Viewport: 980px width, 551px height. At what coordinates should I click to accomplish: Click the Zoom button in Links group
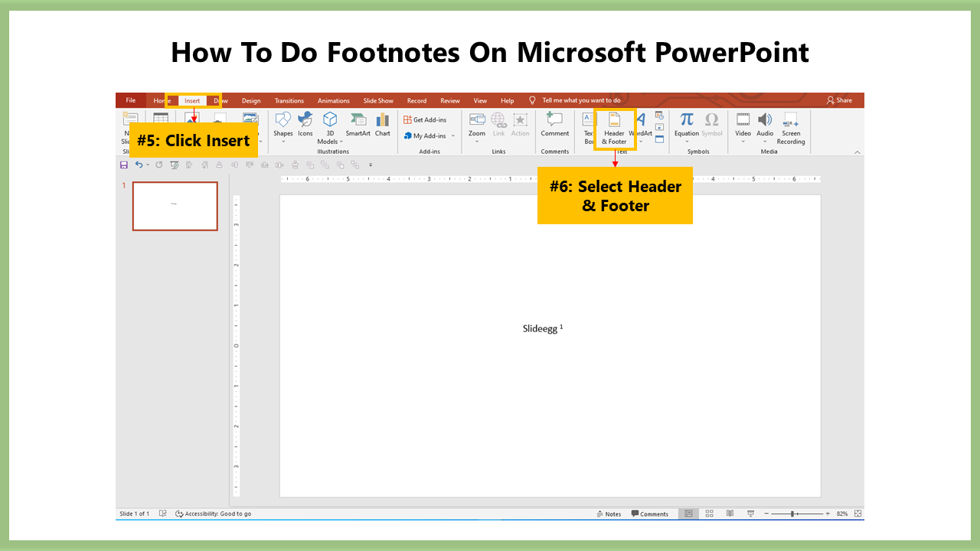tap(477, 127)
